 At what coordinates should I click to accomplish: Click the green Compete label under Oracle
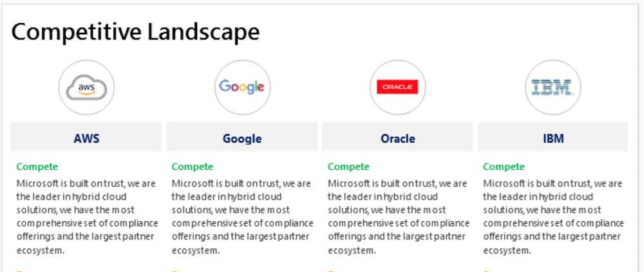(348, 167)
